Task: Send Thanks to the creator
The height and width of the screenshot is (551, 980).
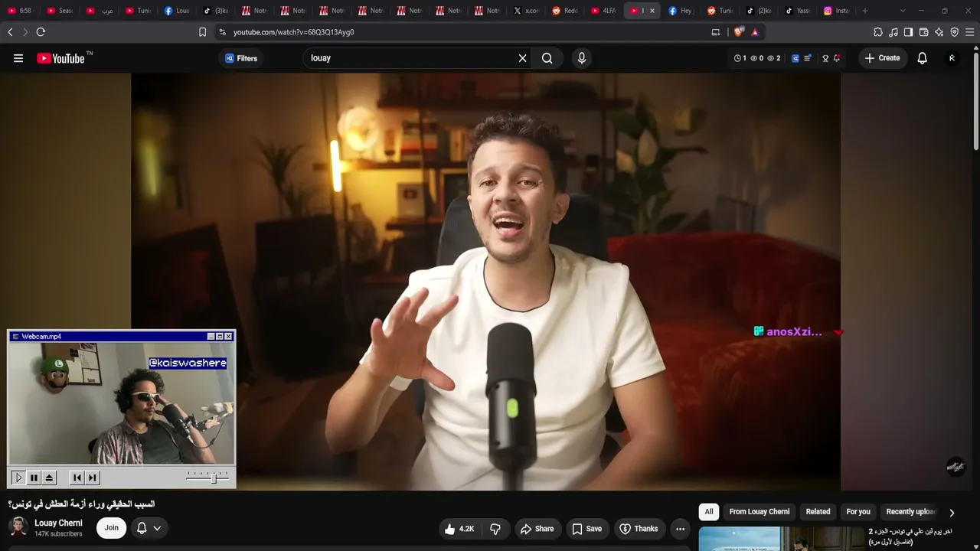Action: point(639,529)
